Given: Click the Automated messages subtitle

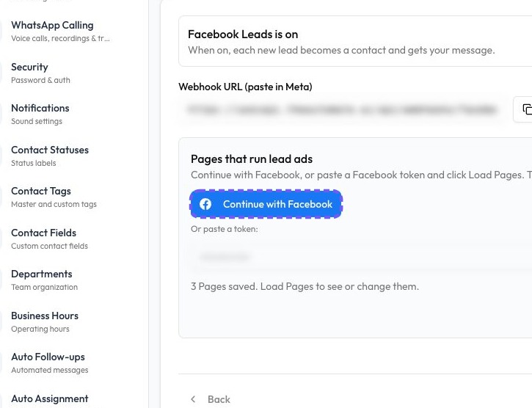Looking at the screenshot, I should [x=50, y=370].
